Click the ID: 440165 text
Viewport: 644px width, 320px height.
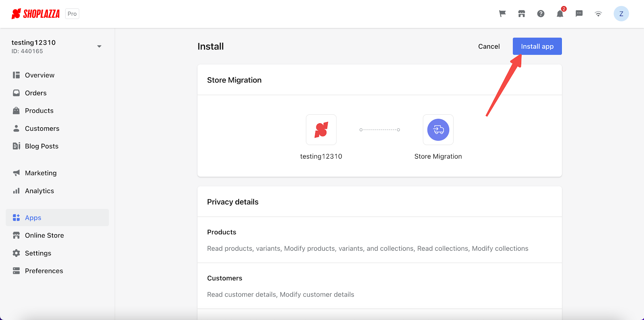click(x=27, y=51)
